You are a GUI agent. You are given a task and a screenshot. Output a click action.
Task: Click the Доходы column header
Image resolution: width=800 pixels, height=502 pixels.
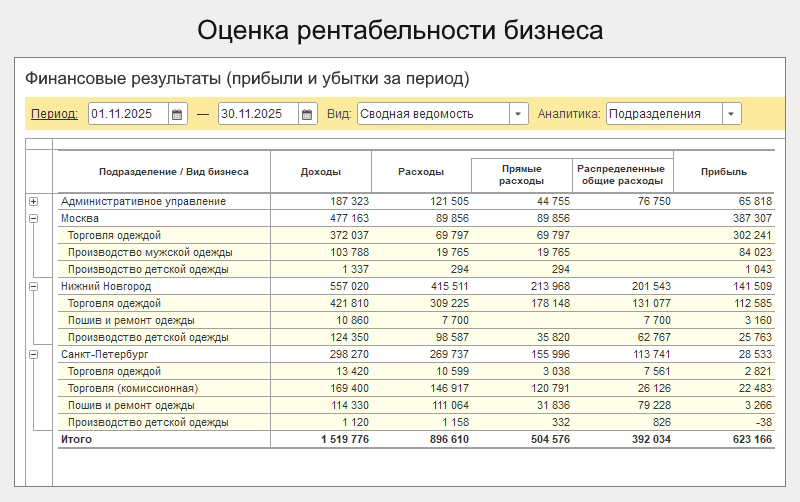[321, 172]
